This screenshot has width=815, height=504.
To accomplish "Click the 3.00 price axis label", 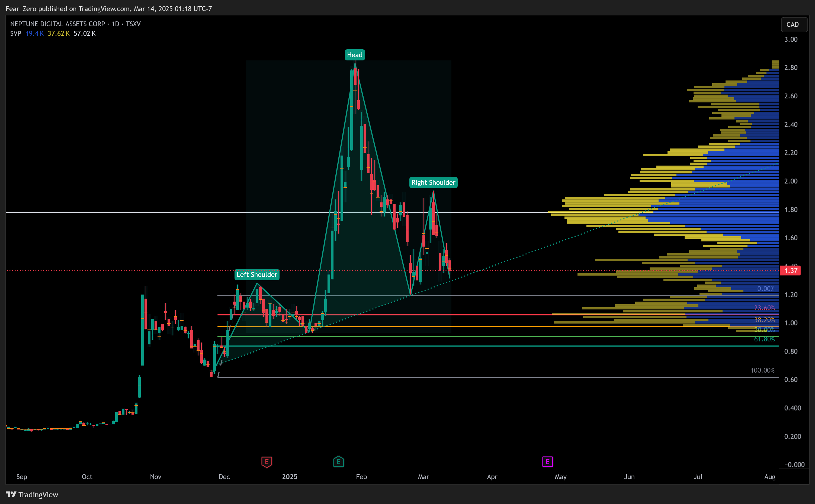I will (791, 40).
